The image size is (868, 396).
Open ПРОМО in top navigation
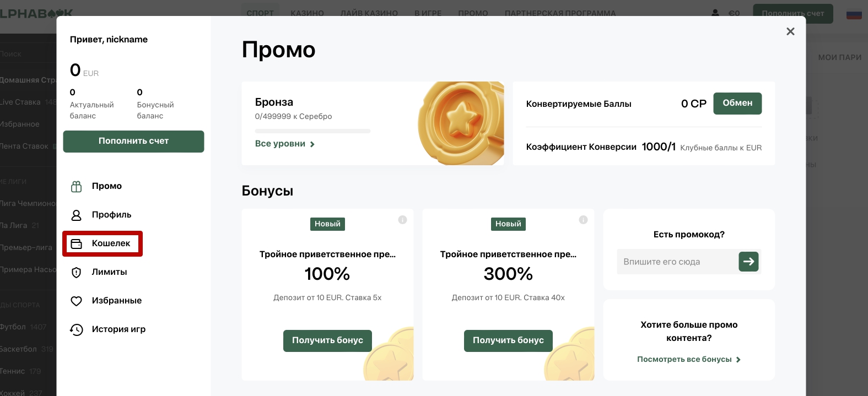pos(473,13)
